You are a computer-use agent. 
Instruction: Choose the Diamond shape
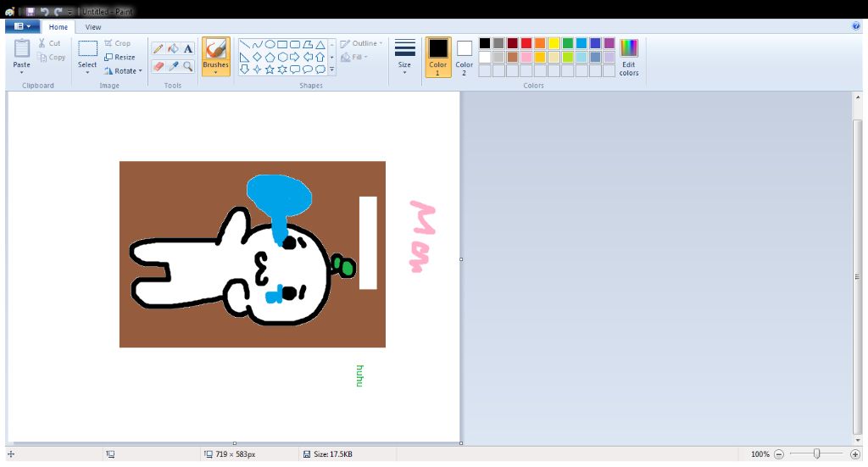[258, 57]
